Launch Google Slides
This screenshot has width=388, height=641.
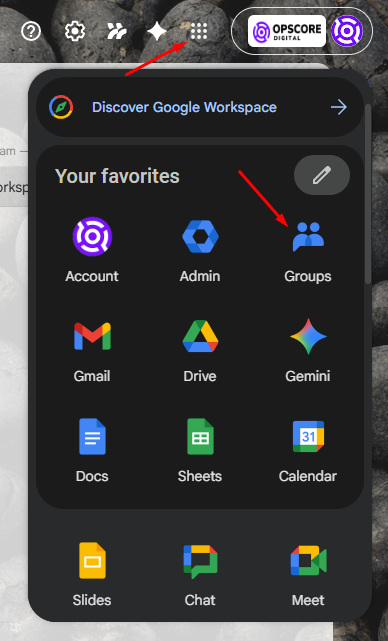(x=92, y=574)
